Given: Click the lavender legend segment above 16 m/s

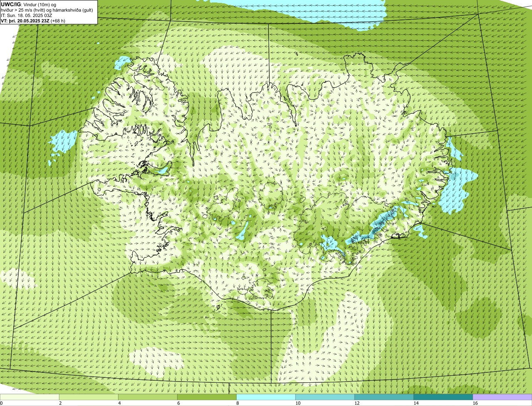Looking at the screenshot, I should [502, 397].
